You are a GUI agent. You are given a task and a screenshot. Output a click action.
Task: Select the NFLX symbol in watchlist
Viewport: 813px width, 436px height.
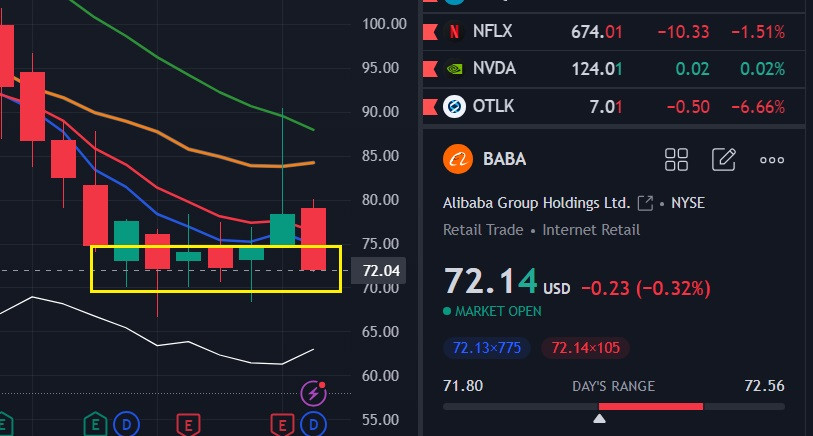coord(492,31)
